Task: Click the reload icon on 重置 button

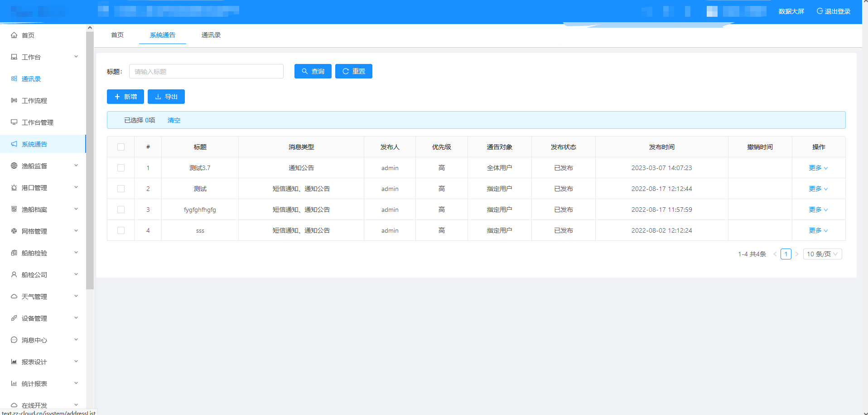Action: pos(346,71)
